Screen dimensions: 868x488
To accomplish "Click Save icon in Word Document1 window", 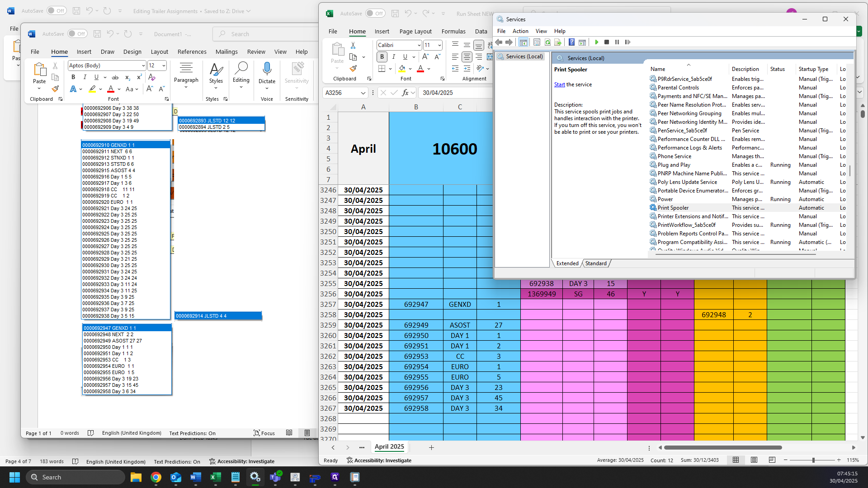I will click(97, 34).
